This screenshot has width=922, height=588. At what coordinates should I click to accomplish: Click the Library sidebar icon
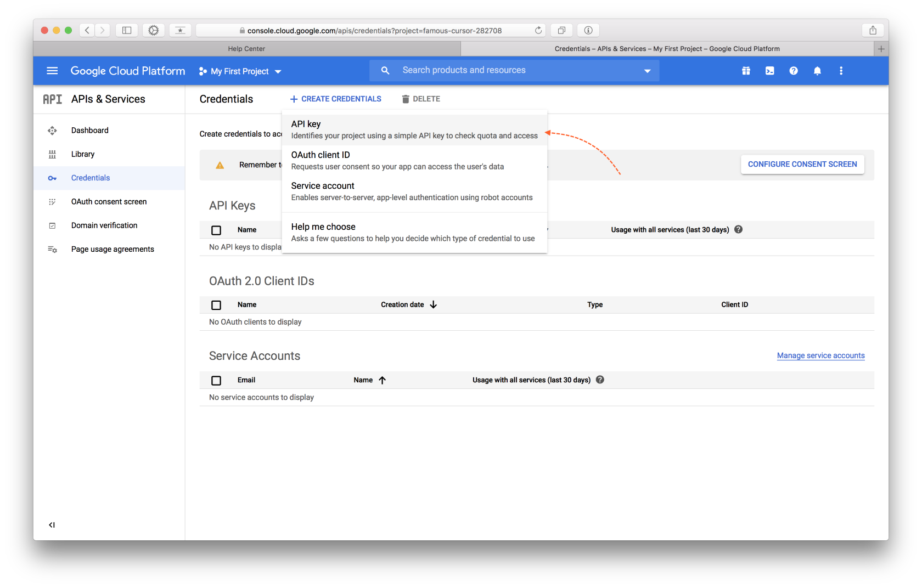[x=52, y=154]
